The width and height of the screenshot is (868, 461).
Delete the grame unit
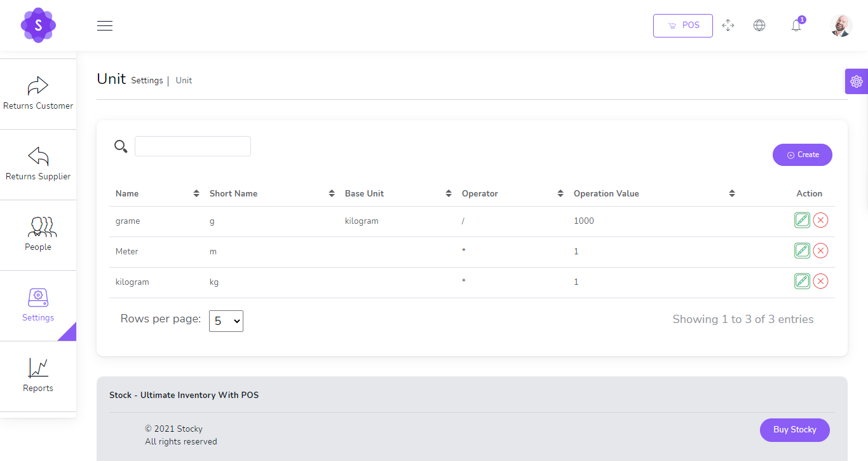tap(820, 220)
